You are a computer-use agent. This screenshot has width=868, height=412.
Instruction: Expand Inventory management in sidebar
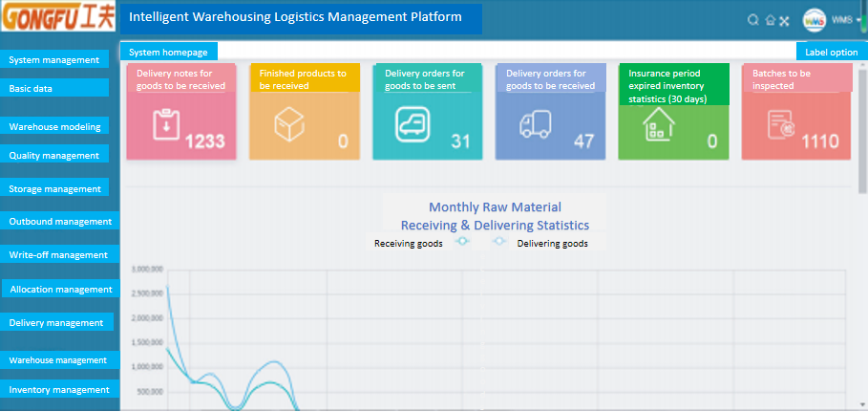[60, 389]
